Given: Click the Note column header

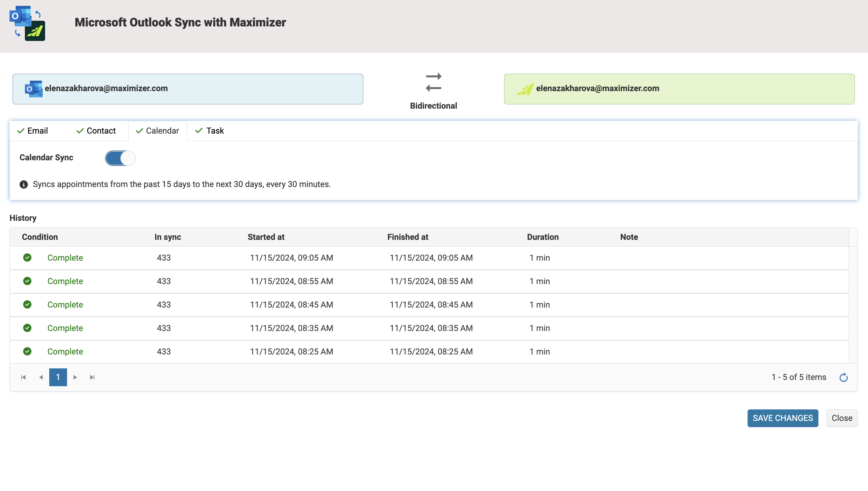Looking at the screenshot, I should 629,237.
